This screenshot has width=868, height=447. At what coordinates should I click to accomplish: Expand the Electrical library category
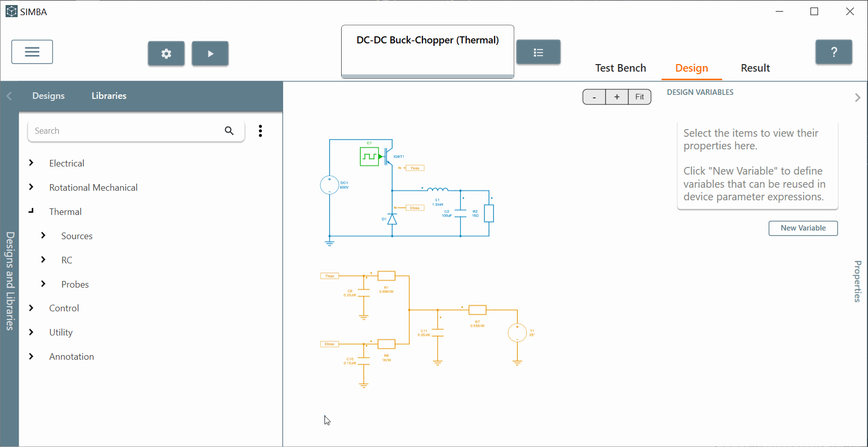coord(31,163)
